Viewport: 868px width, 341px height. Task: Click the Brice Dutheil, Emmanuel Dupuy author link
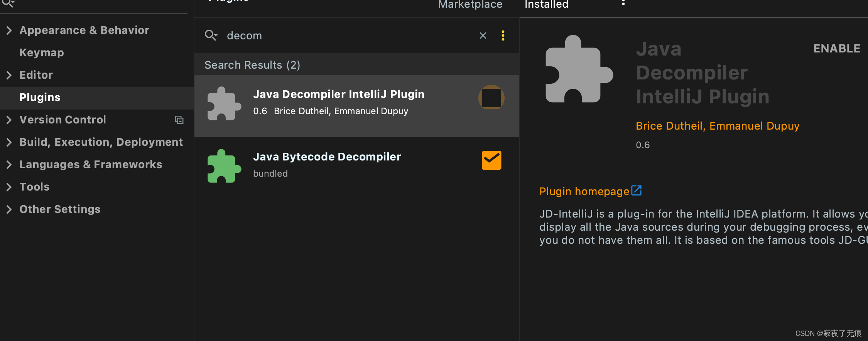718,126
